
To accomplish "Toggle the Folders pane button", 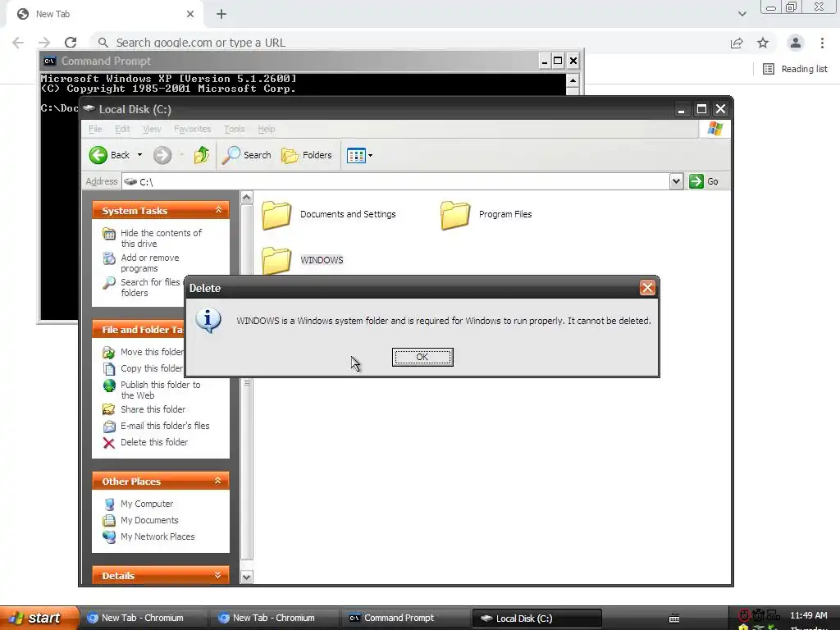I will click(x=307, y=155).
